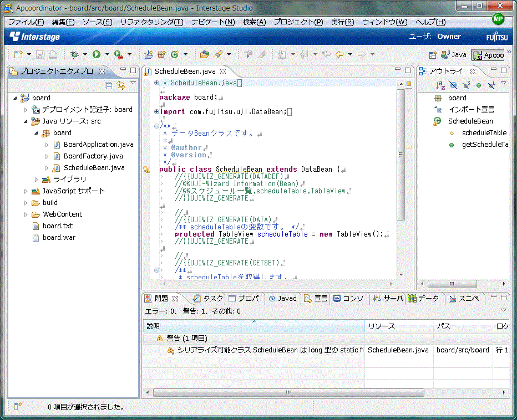Image resolution: width=517 pixels, height=420 pixels.
Task: Toggle Link with Editor in Project Explorer
Action: tap(121, 86)
